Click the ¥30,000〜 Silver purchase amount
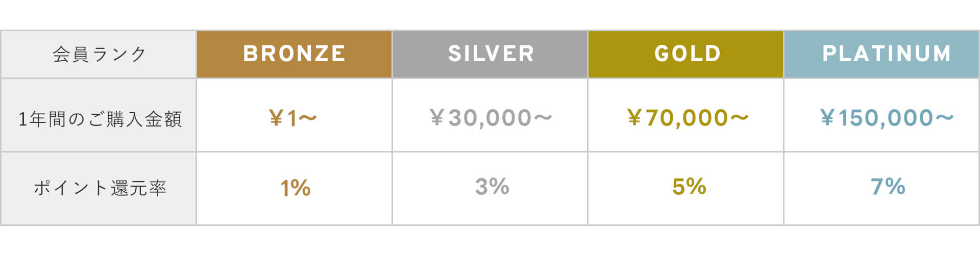The image size is (980, 255). click(491, 118)
